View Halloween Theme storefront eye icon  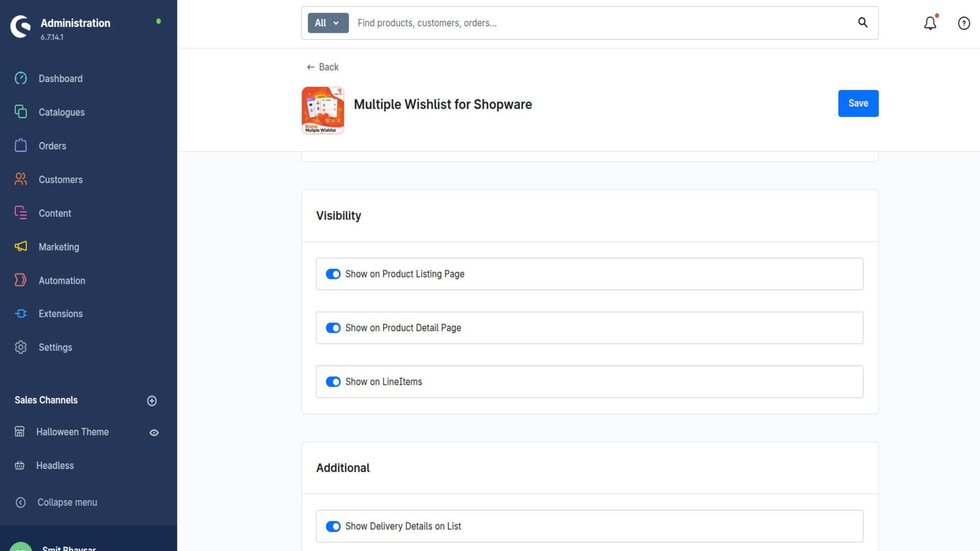tap(154, 433)
